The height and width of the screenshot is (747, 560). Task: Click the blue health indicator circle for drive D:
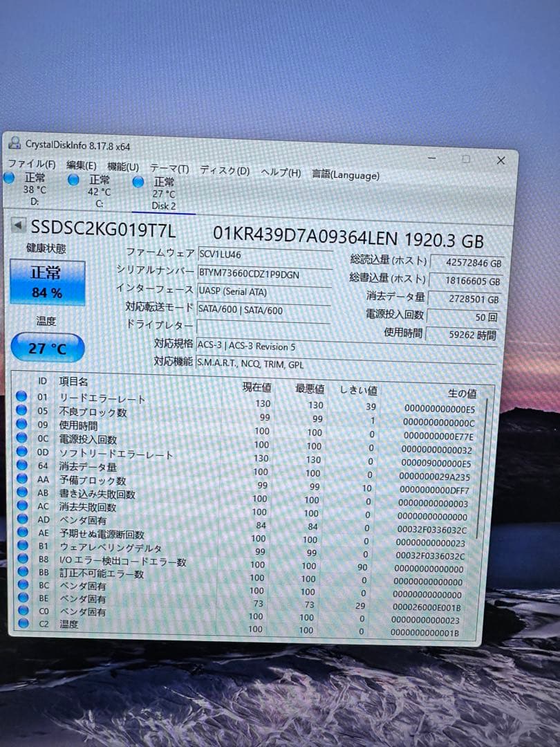point(9,178)
